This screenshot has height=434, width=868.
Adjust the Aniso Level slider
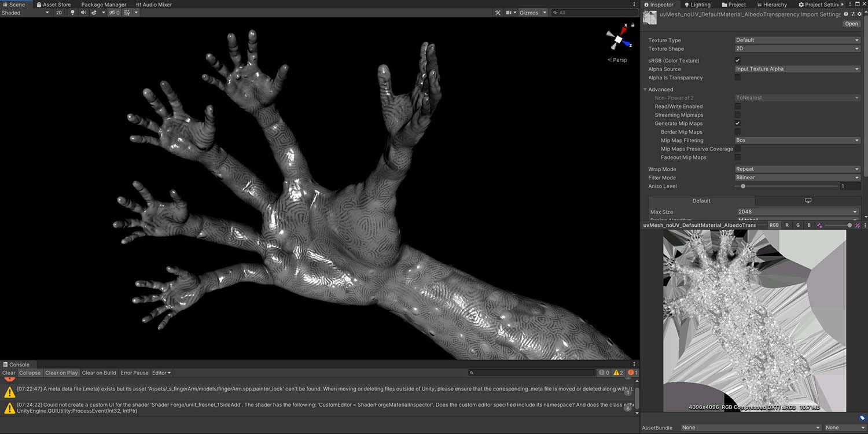743,186
